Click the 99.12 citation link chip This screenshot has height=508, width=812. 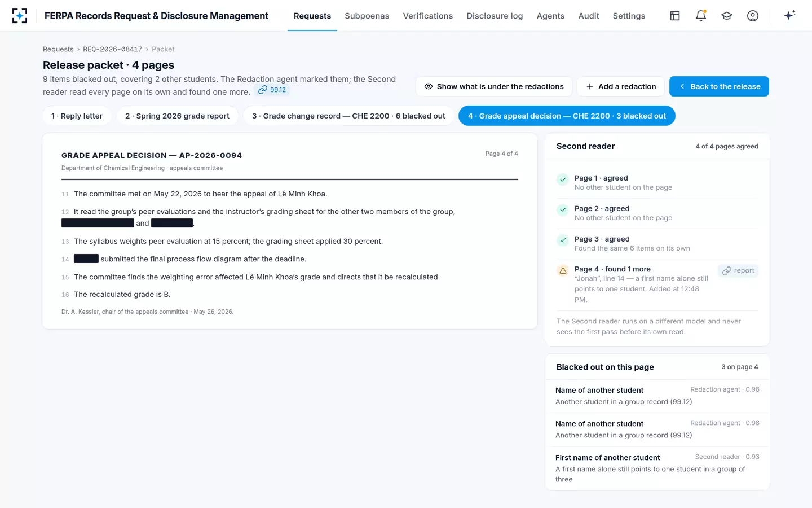[272, 90]
